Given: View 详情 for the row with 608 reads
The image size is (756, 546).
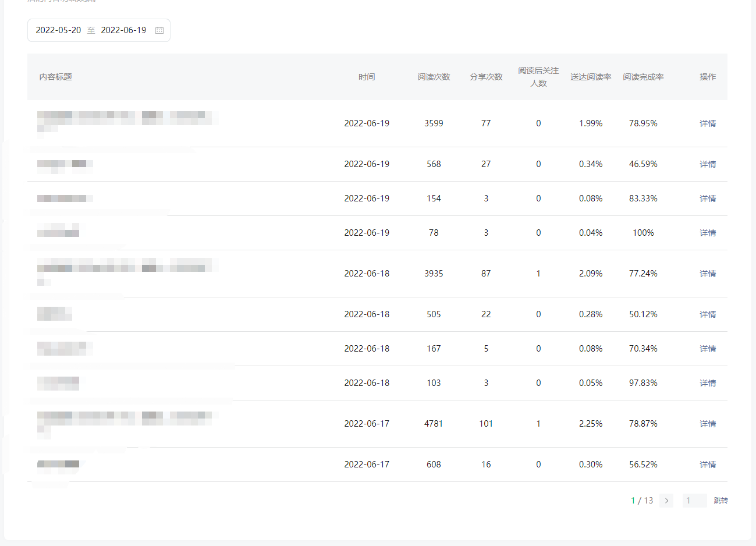Looking at the screenshot, I should [x=708, y=465].
